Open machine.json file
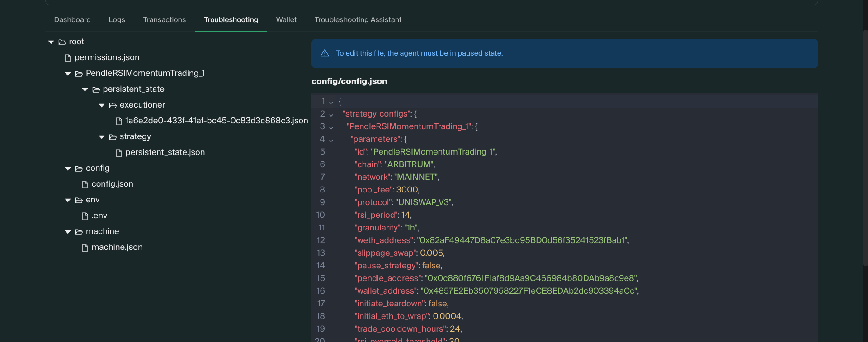The width and height of the screenshot is (868, 342). 117,247
